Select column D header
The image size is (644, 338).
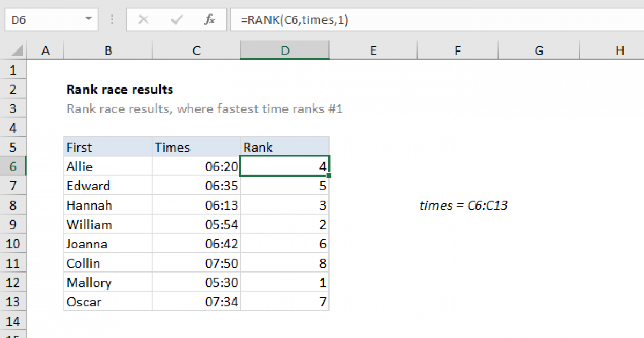click(x=285, y=51)
